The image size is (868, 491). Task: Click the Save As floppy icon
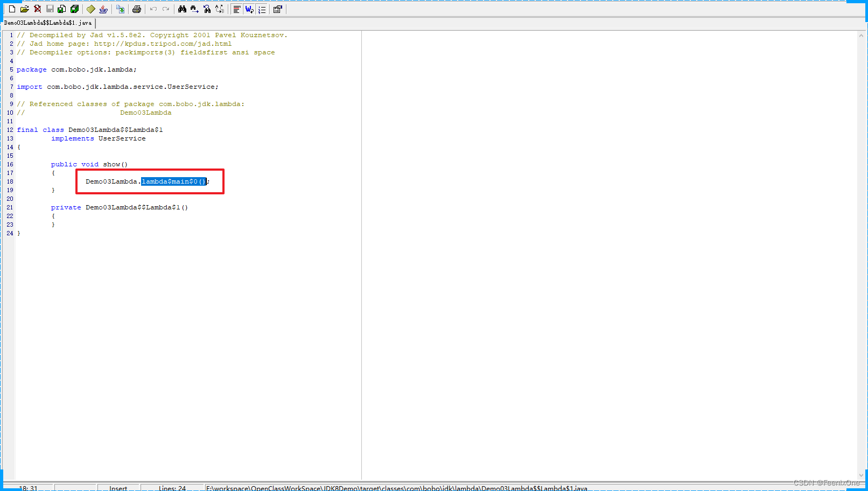click(62, 9)
